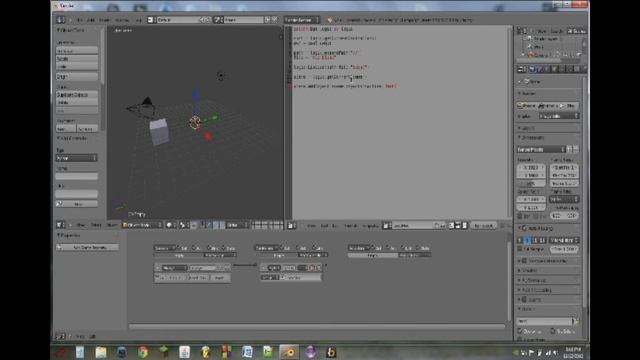Click the Invert button on the sensor brick

pos(220,278)
